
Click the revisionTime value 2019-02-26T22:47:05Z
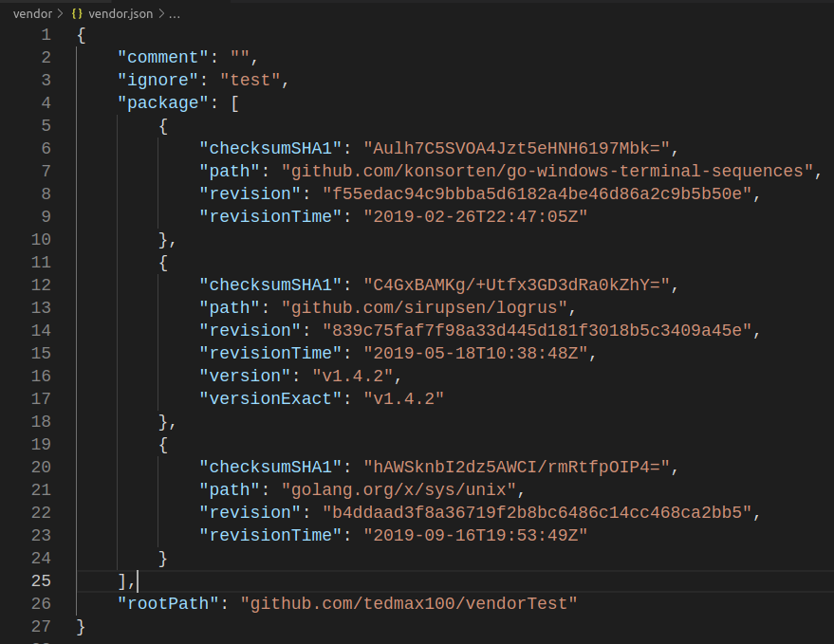coord(476,217)
